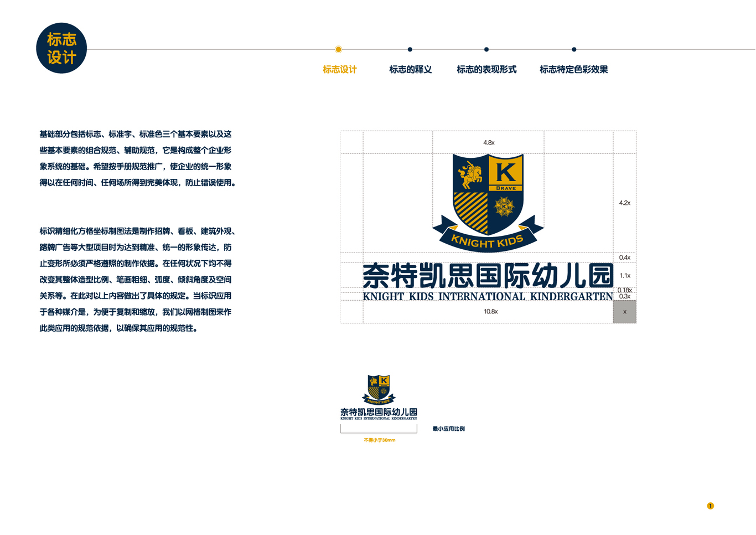Click the BRAVE label under the K
756x535 pixels.
506,188
